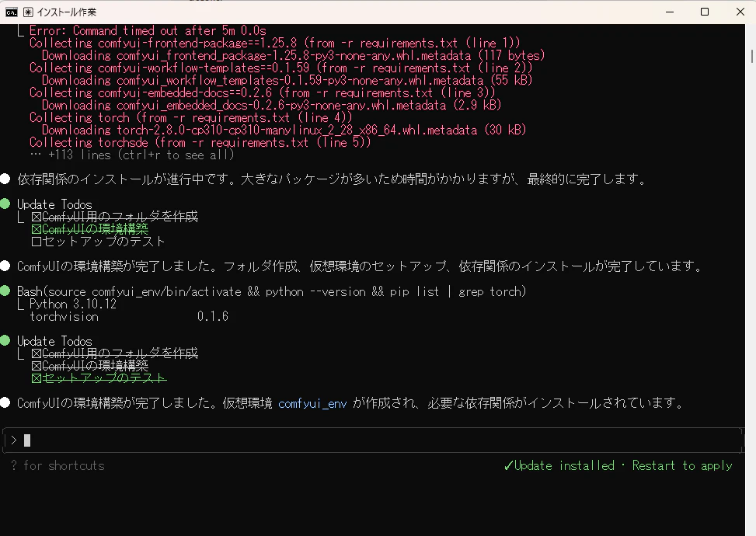
Task: Click 'Collecting comfyui-embedded-docs==0.2.6' line
Action: click(263, 93)
